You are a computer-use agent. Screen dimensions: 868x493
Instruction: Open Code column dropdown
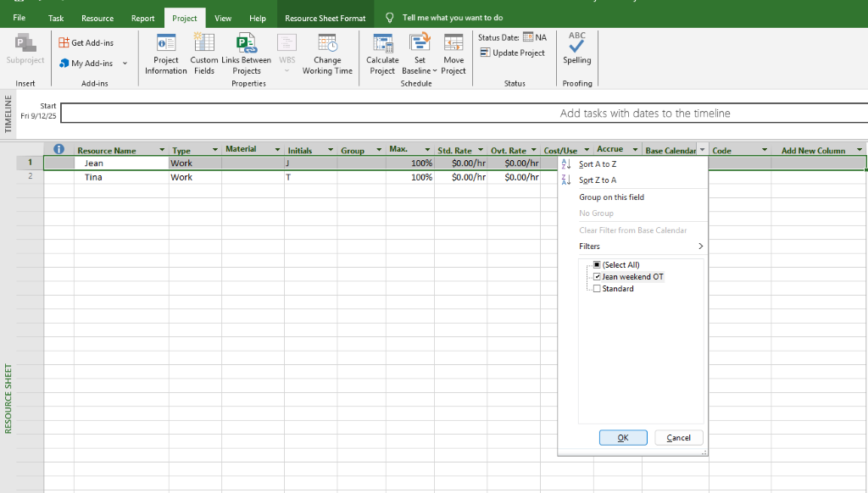pyautogui.click(x=765, y=150)
